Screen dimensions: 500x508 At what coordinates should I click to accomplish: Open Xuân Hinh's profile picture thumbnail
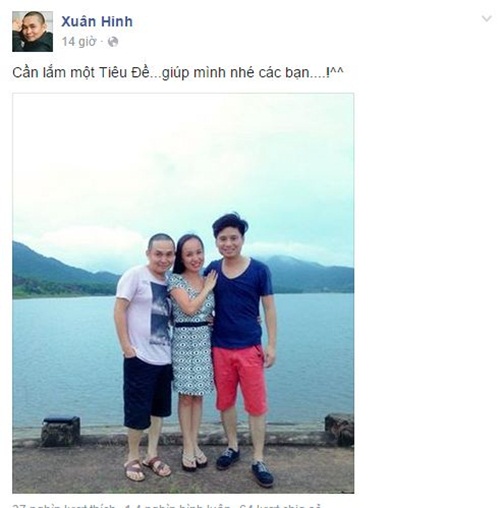tap(32, 31)
